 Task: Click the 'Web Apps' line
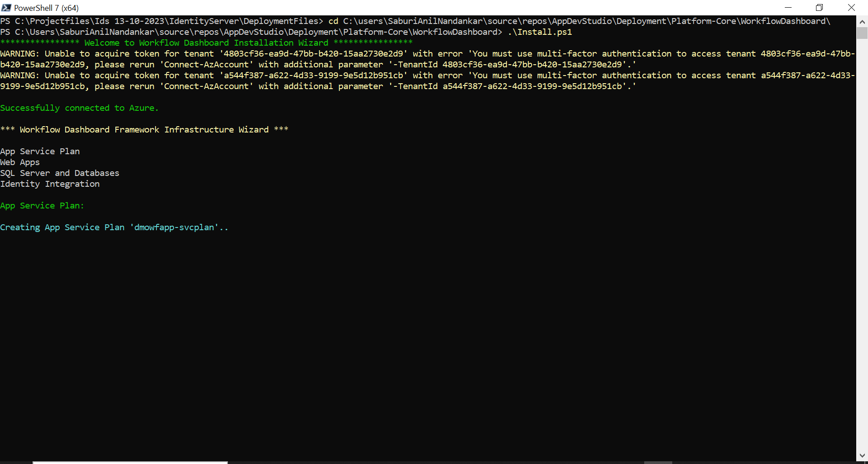pyautogui.click(x=20, y=162)
